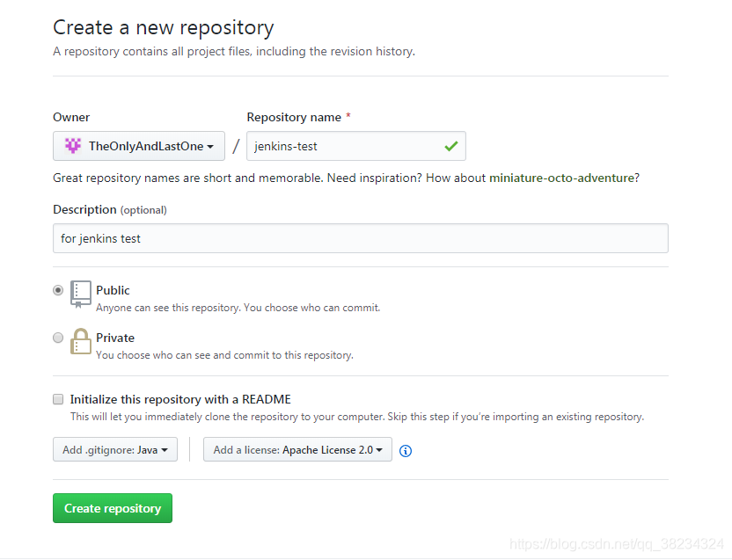
Task: Click the Owner label
Action: tap(71, 117)
